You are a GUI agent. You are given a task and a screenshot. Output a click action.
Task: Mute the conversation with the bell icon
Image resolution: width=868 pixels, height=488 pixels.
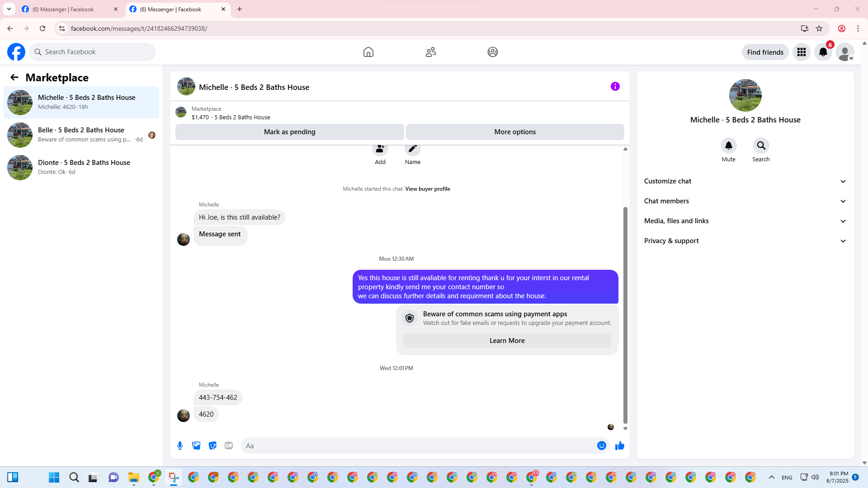click(729, 145)
